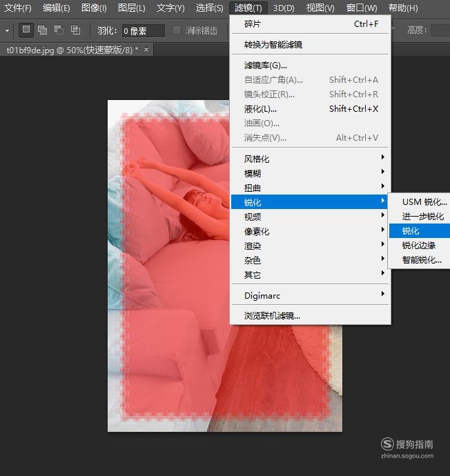
Task: Open the 图层(L) menu
Action: 131,8
